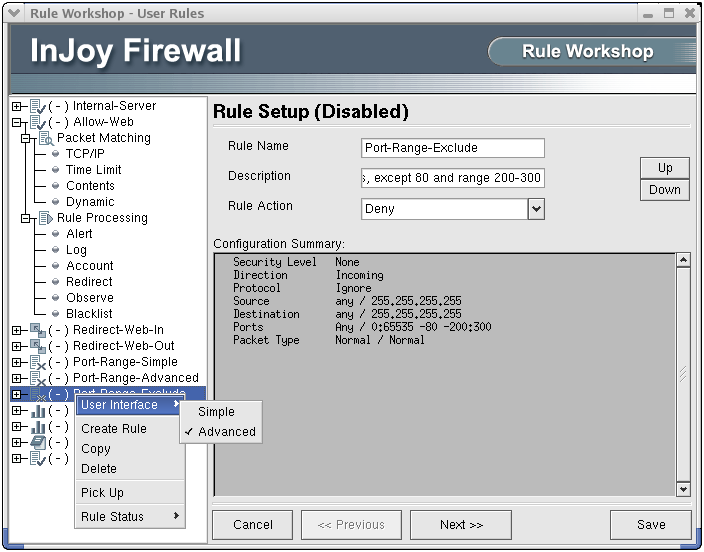The image size is (704, 552).
Task: Open the User Interface submenu
Action: (x=129, y=405)
